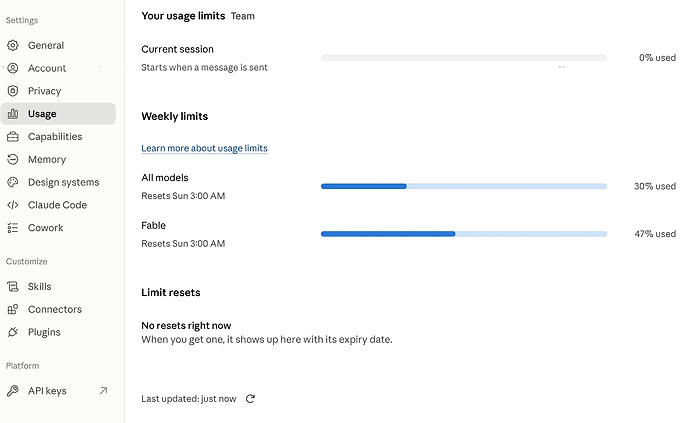The height and width of the screenshot is (423, 690).
Task: Open Connectors under Customize
Action: coord(58,309)
